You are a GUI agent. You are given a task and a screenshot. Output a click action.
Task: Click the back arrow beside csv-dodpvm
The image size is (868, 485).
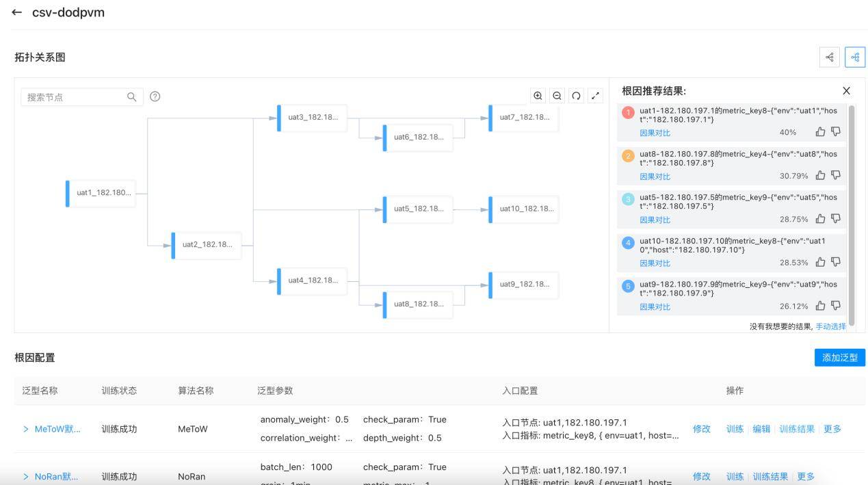[17, 12]
